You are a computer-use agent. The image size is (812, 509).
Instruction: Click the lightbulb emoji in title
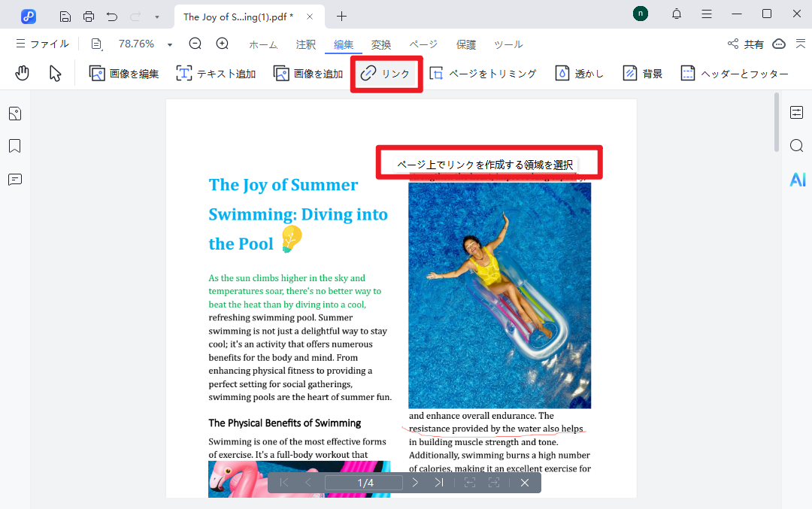(x=292, y=238)
